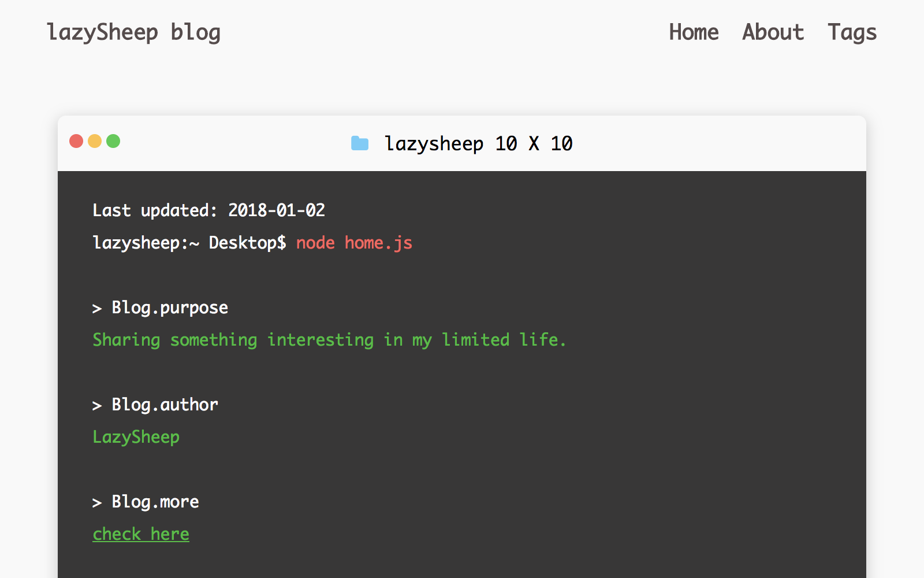Click the yellow dot in terminal header
This screenshot has width=924, height=578.
click(95, 141)
